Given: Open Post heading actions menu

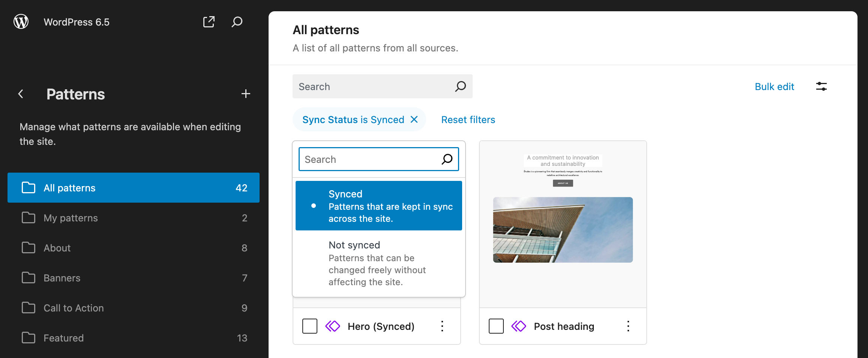Looking at the screenshot, I should pos(628,326).
